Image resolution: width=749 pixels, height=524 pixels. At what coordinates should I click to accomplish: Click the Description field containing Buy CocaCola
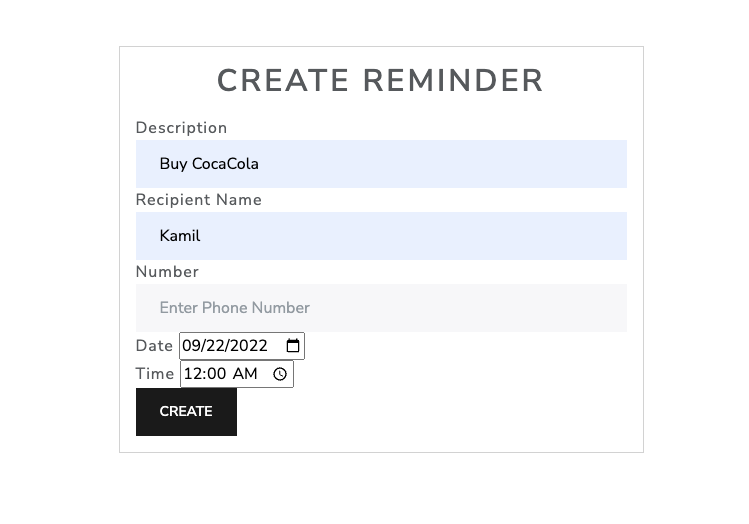point(381,164)
